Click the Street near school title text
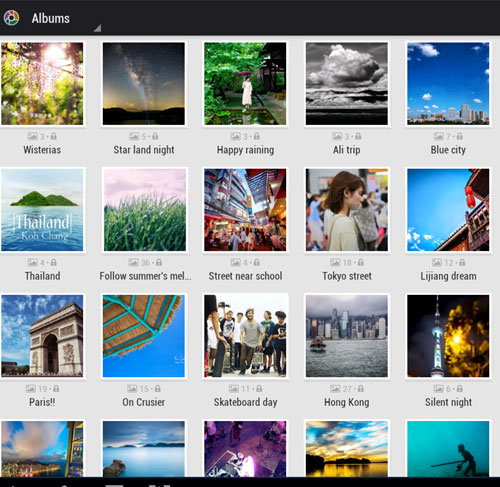 [245, 276]
